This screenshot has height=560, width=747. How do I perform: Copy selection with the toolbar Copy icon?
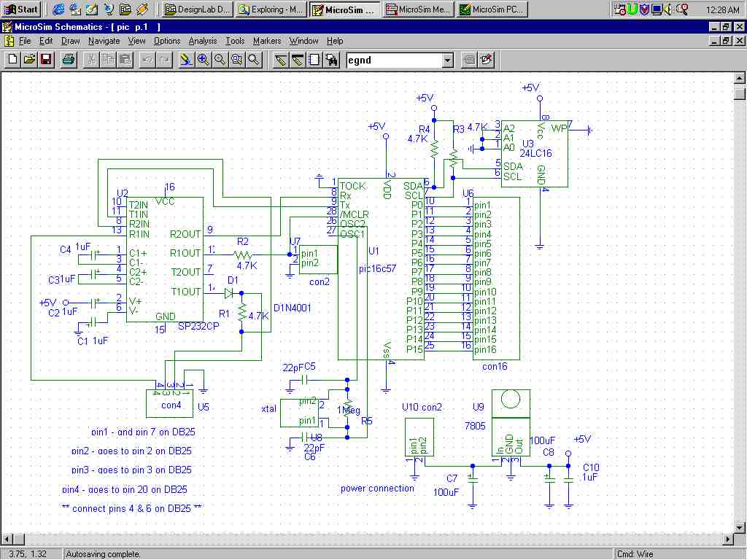(x=108, y=60)
